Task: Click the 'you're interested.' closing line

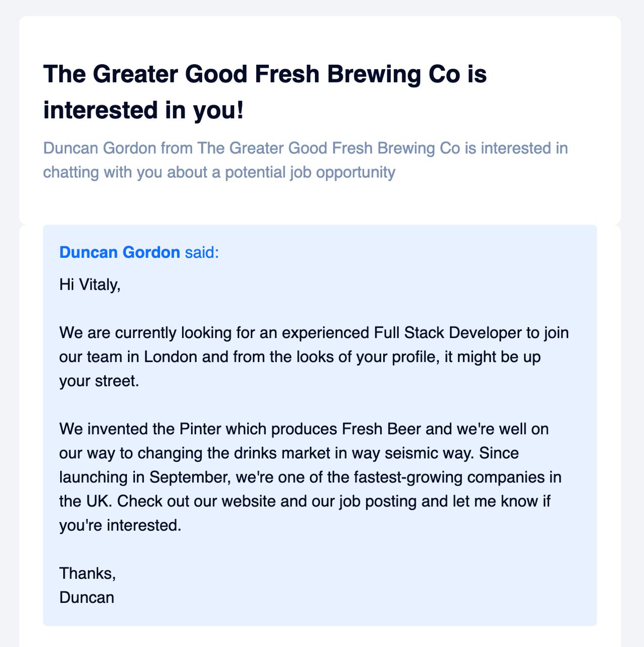Action: (120, 526)
